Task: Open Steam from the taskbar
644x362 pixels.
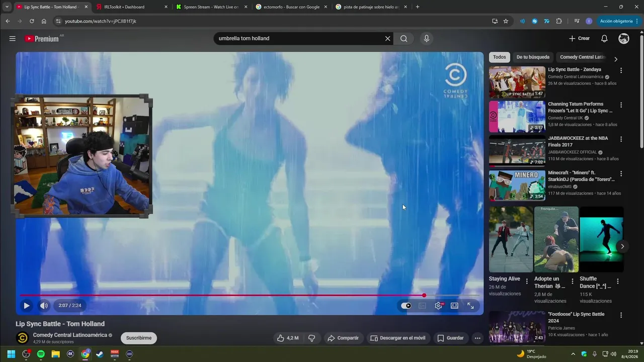Action: point(100,354)
